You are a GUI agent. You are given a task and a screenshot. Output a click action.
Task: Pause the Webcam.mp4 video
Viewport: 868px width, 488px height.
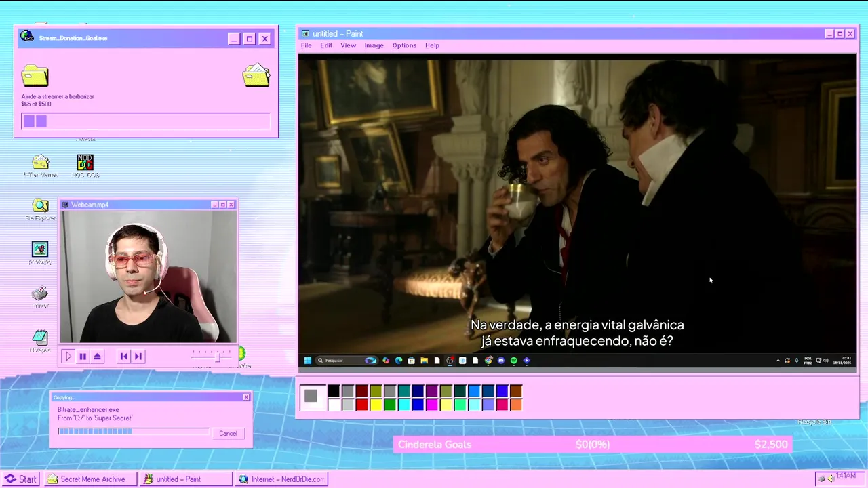83,356
